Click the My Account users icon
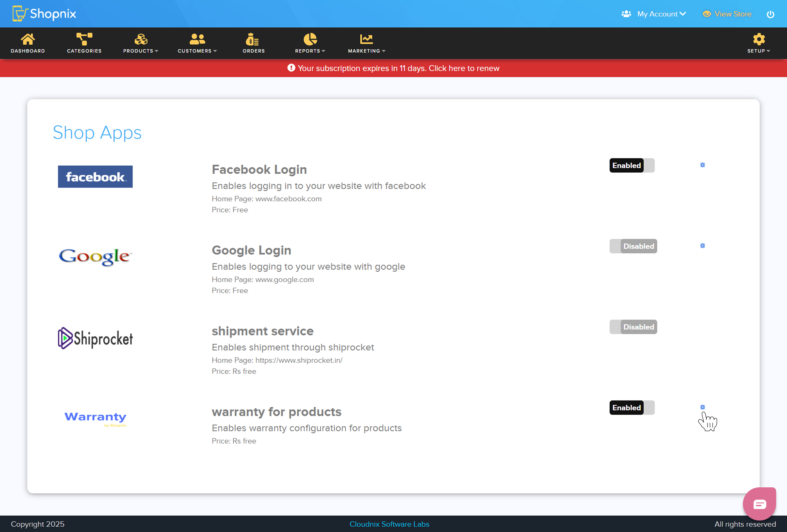 click(626, 14)
